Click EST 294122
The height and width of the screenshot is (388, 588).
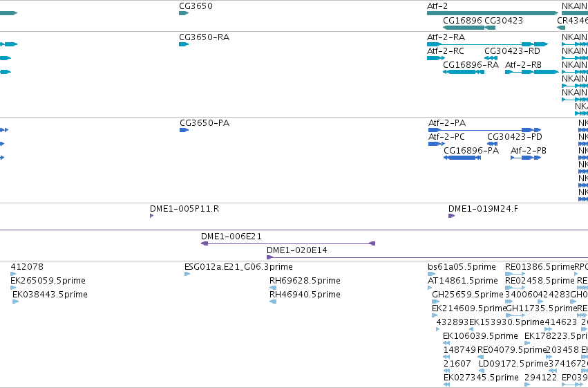527,385
